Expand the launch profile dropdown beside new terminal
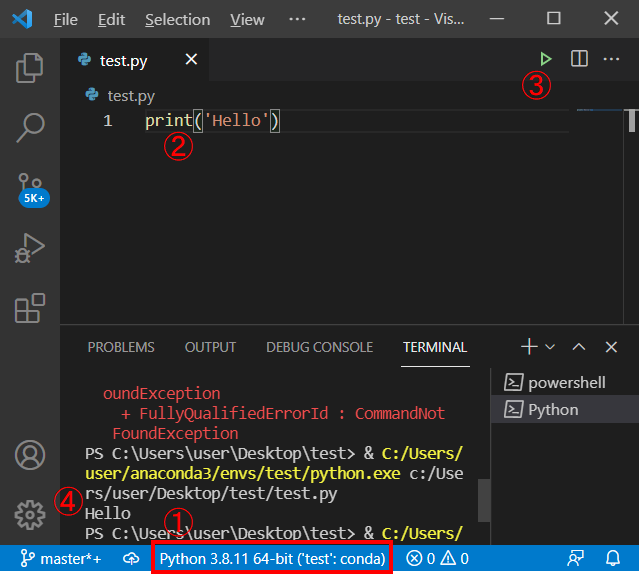 tap(550, 347)
